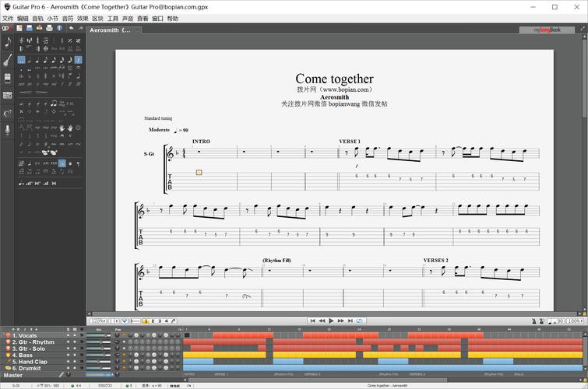Click the blue save file icon
The height and width of the screenshot is (389, 588).
tap(30, 28)
